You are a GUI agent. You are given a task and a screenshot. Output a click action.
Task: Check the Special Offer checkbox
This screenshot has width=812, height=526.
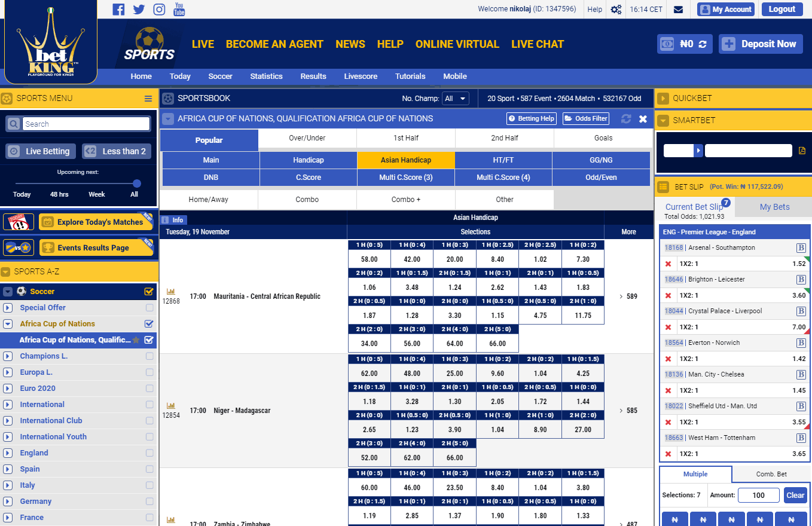coord(149,307)
